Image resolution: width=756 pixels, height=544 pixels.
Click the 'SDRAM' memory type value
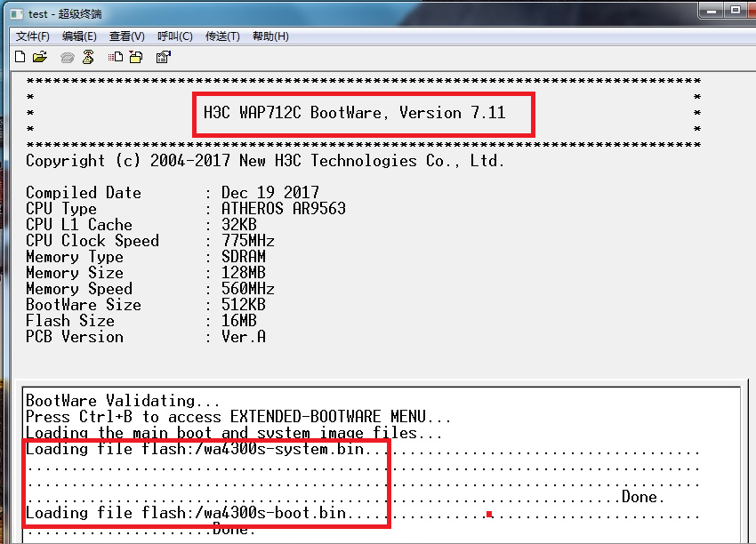(x=244, y=256)
